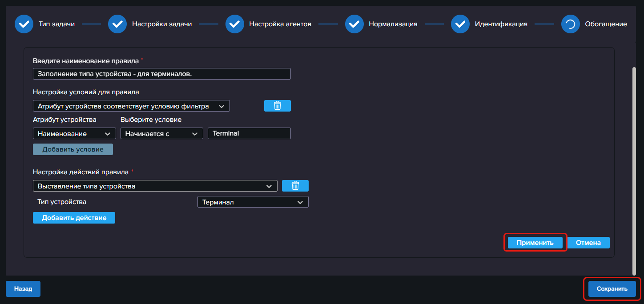
Task: Click the Применить button
Action: click(535, 243)
